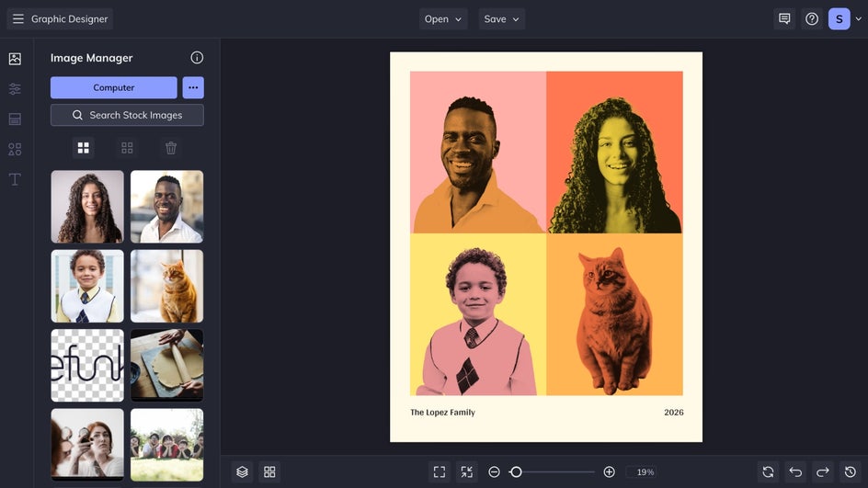
Task: Open the Open dropdown menu
Action: tap(443, 18)
